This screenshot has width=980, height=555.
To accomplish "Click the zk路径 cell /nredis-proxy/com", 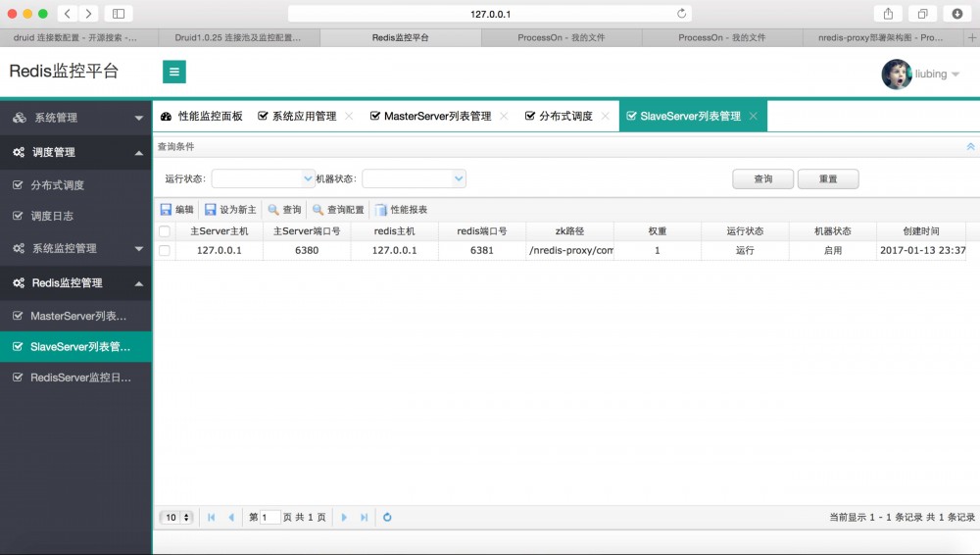I will pyautogui.click(x=570, y=250).
